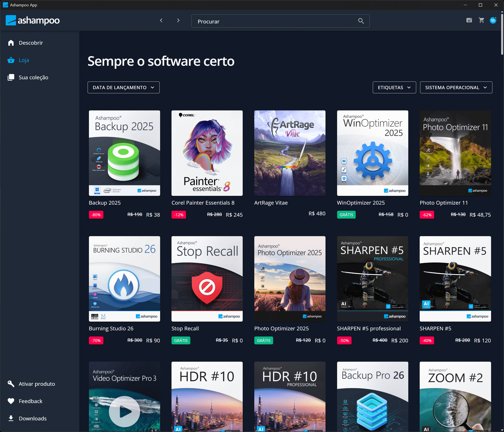Screen dimensions: 504x432
Task: Click the shopping cart icon
Action: click(x=481, y=20)
